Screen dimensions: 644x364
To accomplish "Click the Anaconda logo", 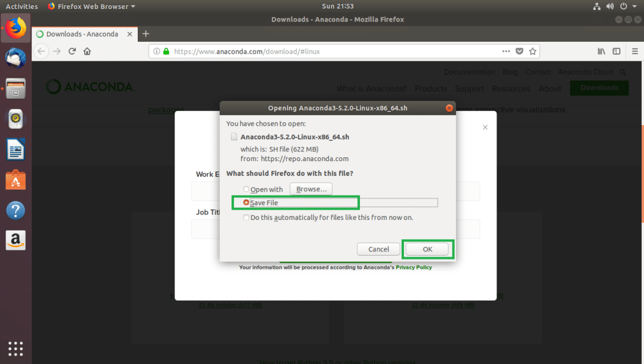I will (90, 86).
